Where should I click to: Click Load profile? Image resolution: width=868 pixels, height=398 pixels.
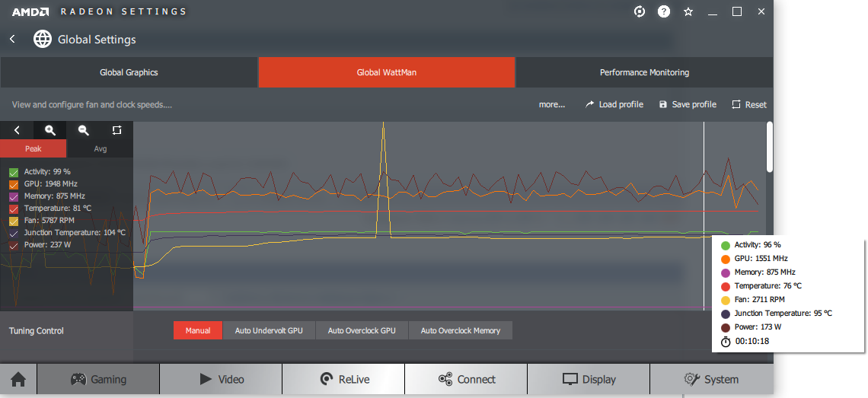[614, 104]
